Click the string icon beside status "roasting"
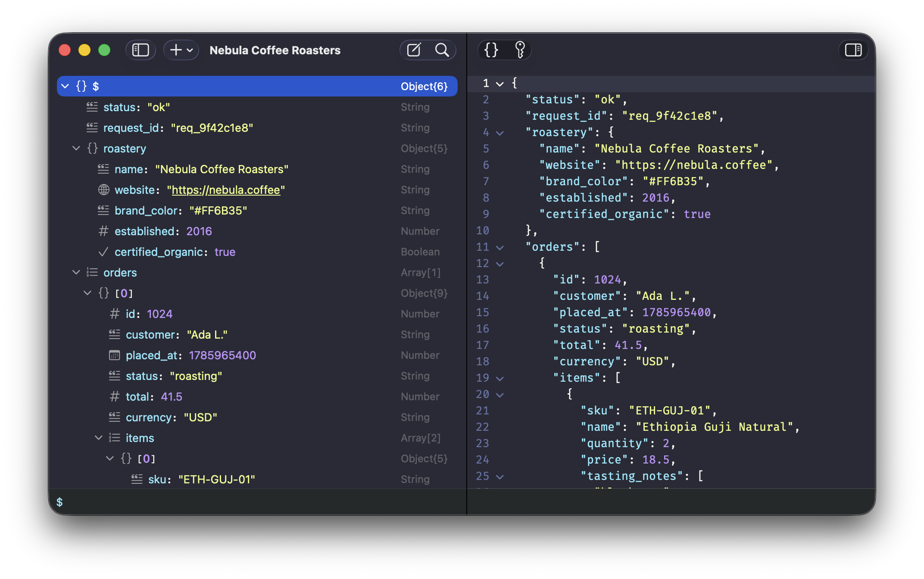This screenshot has height=579, width=924. tap(115, 376)
